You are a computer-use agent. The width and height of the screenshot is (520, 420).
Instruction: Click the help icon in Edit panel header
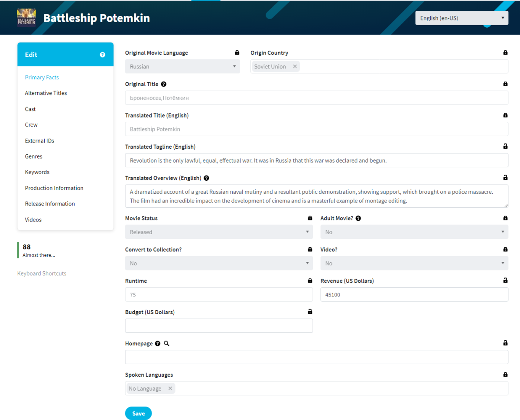[x=102, y=55]
